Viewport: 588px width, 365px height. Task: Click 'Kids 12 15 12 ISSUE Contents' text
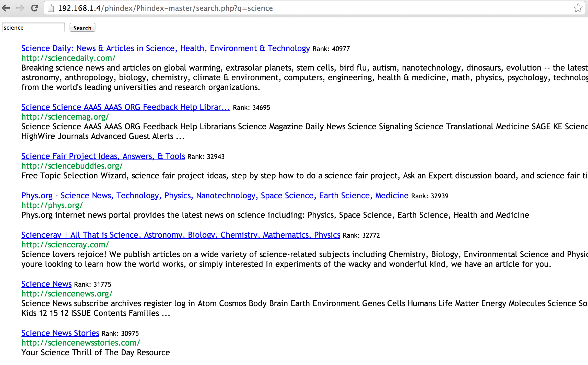coord(96,313)
